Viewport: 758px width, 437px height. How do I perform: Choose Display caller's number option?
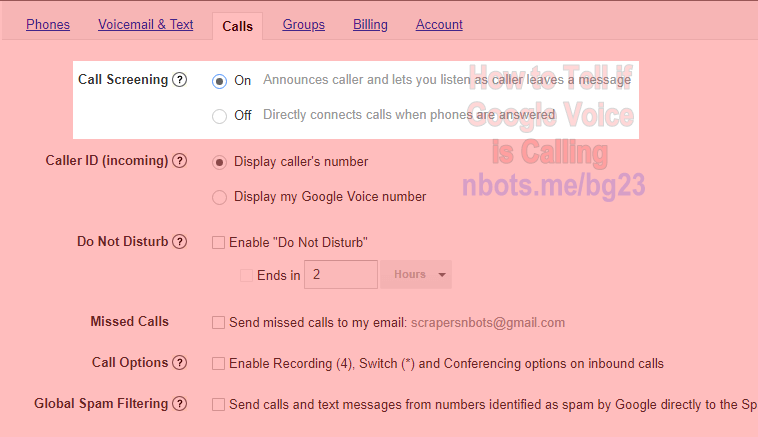pyautogui.click(x=219, y=162)
